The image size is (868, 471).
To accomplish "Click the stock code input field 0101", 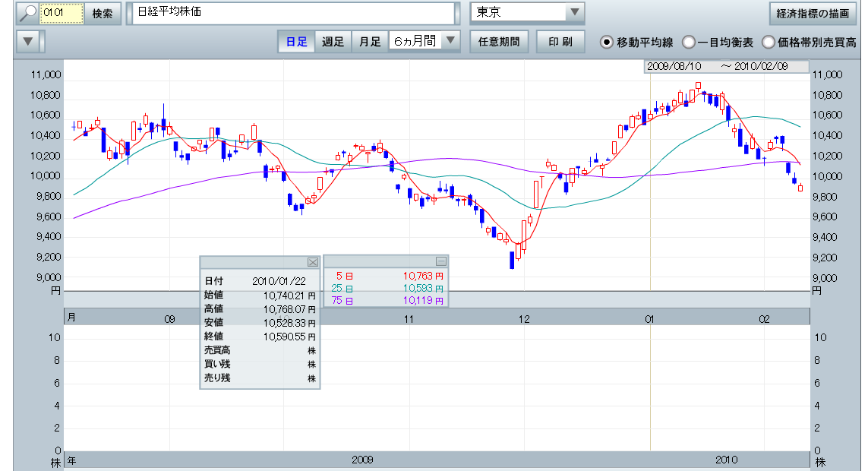I will [x=61, y=13].
